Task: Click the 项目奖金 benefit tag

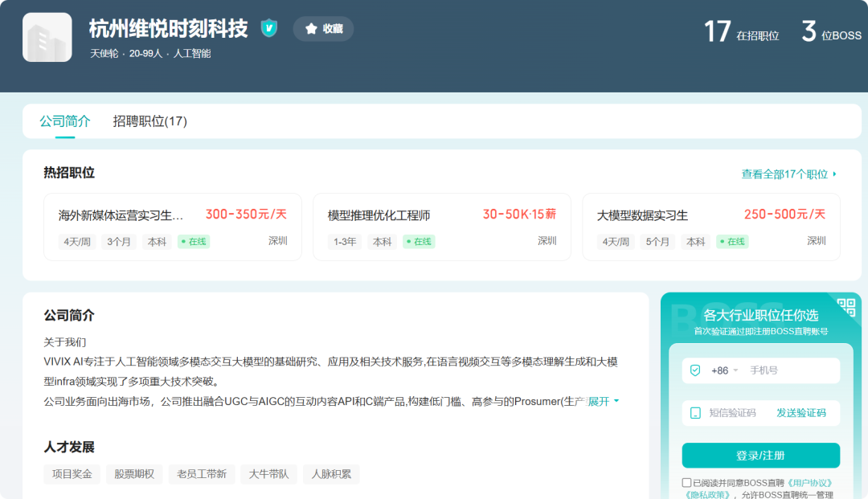Action: pos(72,474)
